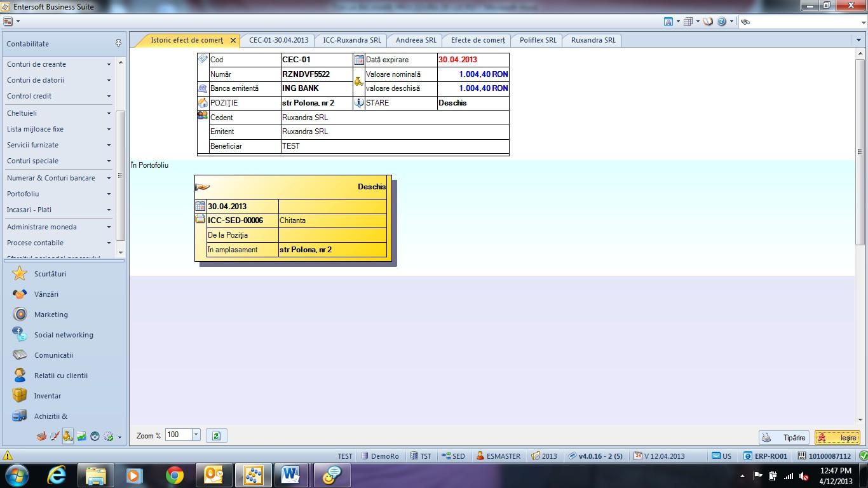
Task: Expand the Portofoliu sidebar group
Action: click(x=59, y=194)
